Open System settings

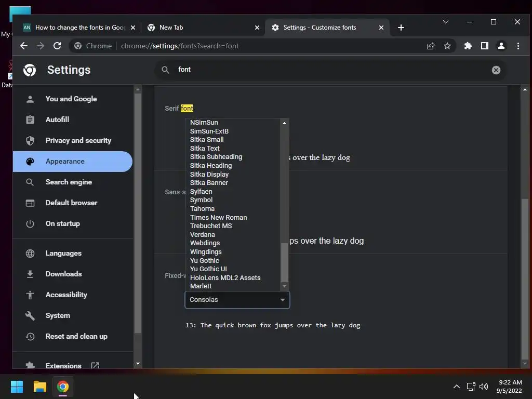[73, 315]
